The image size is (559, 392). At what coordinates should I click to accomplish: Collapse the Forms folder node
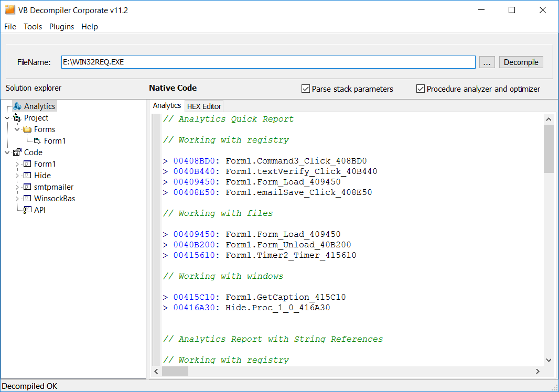click(17, 129)
